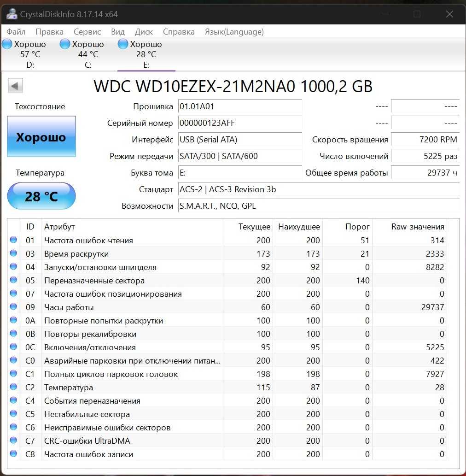The image size is (466, 476).
Task: Click status dot for Повторы рекалибровки row
Action: [x=13, y=333]
